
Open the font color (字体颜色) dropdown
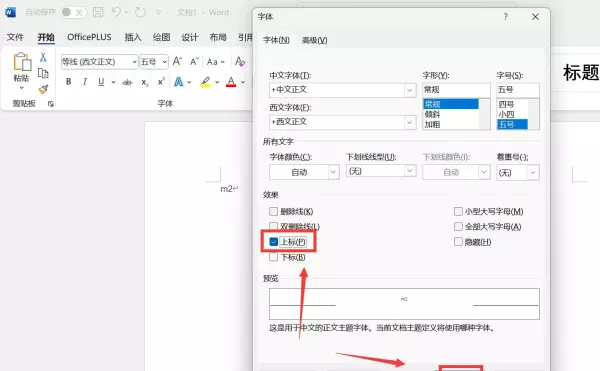(x=333, y=172)
